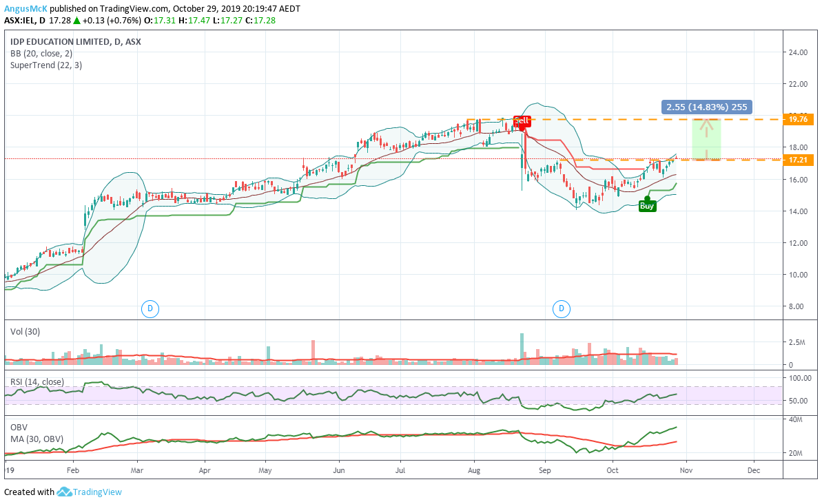Click the Vol (30) indicator label

pos(25,332)
